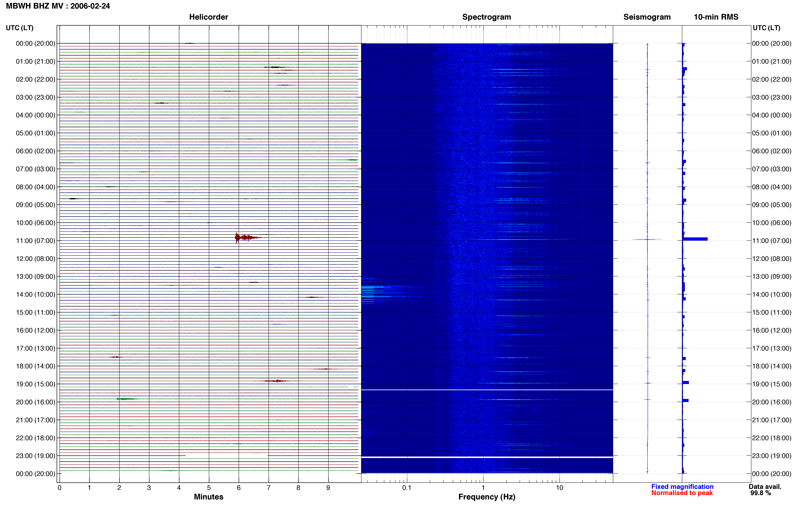812x508 pixels.
Task: Click the 05:00 (01:00) label on the Helicorder axis
Action: pyautogui.click(x=36, y=133)
